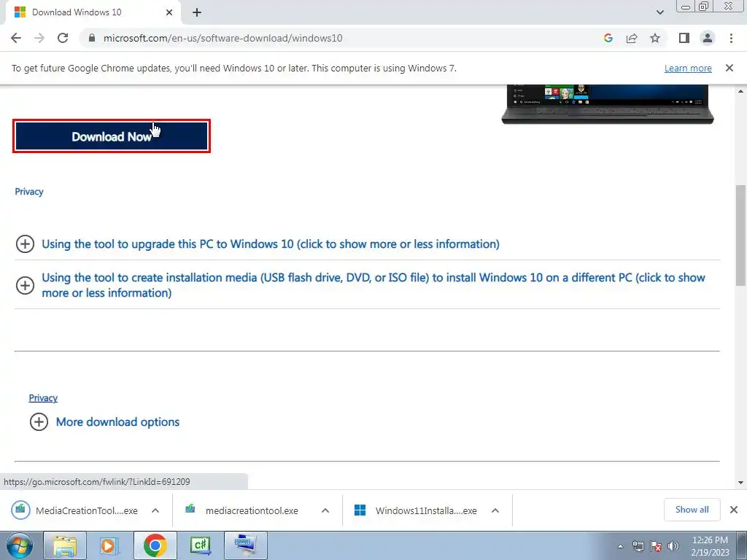Open File Explorer from taskbar
Viewport: 747px width, 560px height.
[x=65, y=545]
